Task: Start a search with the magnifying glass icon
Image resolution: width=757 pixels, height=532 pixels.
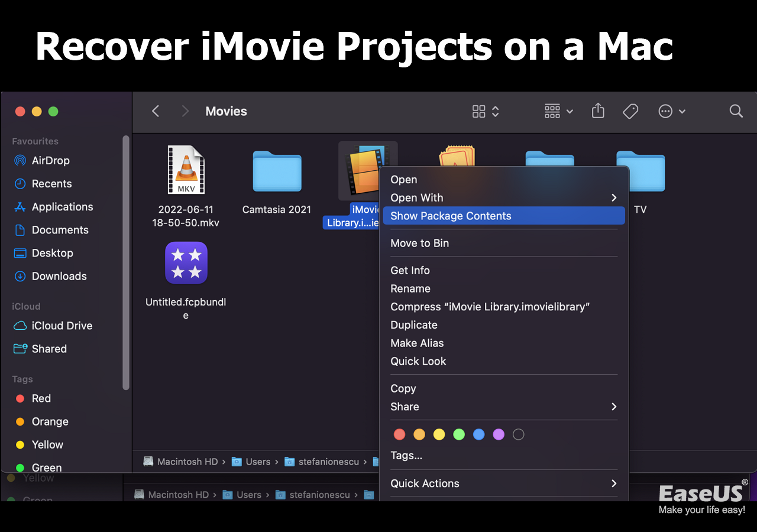Action: tap(736, 111)
